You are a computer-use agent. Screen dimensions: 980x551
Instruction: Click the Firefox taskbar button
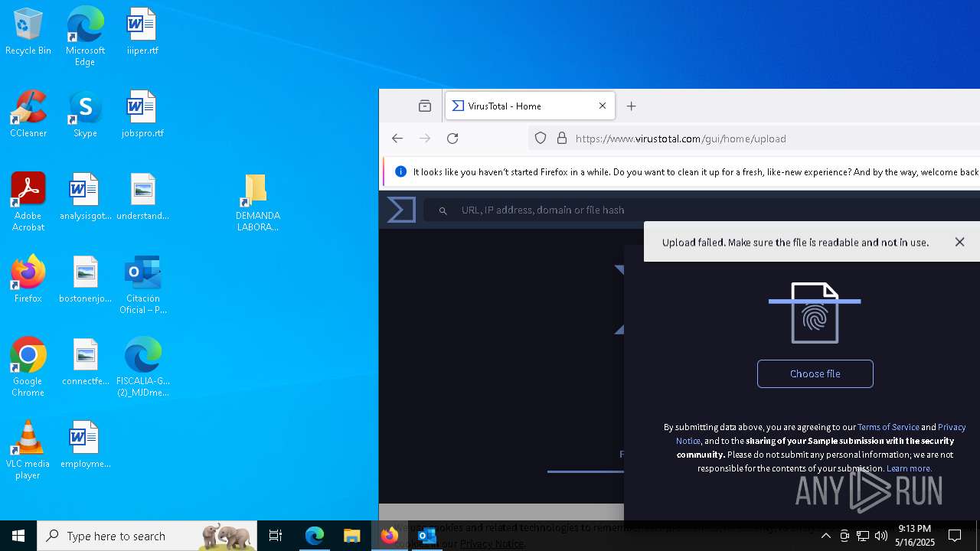pyautogui.click(x=389, y=536)
